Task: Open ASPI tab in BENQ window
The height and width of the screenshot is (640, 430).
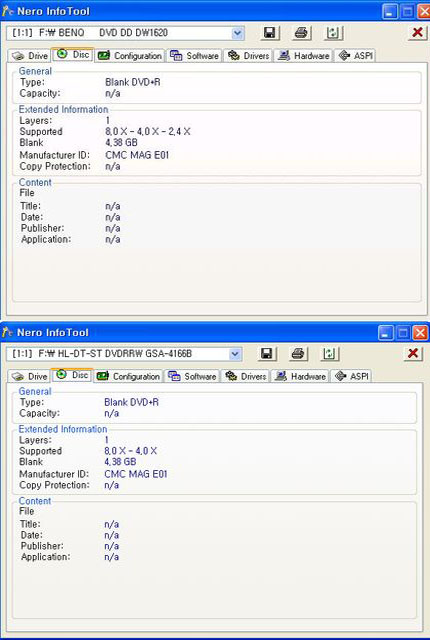Action: point(355,56)
